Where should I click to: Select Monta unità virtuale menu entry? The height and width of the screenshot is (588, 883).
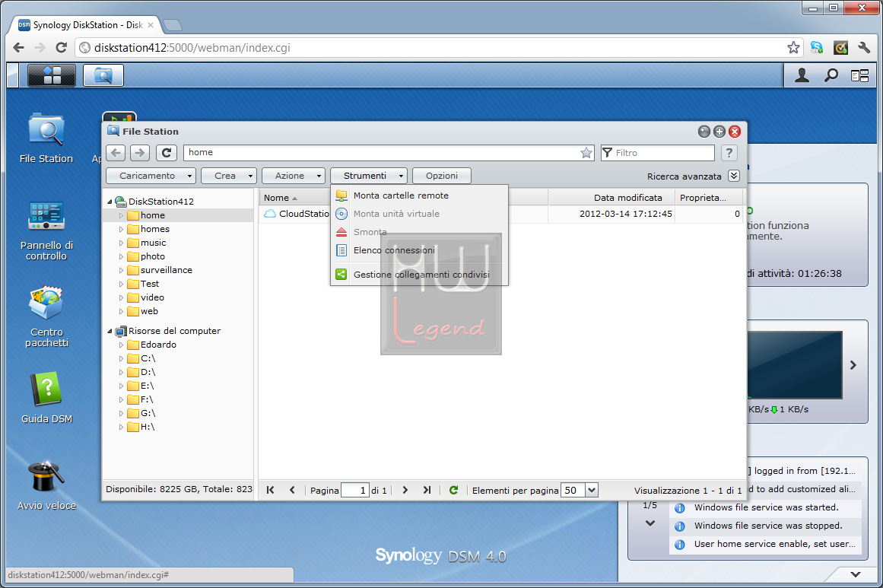[420, 214]
